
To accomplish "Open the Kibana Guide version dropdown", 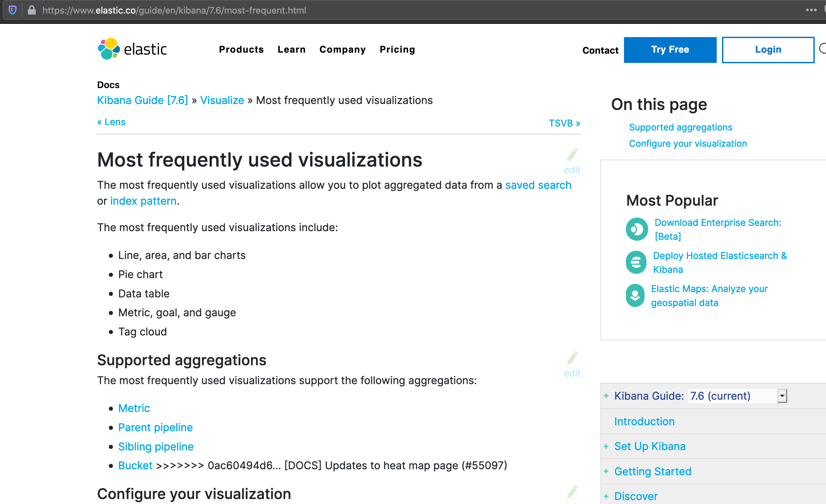I will click(737, 396).
